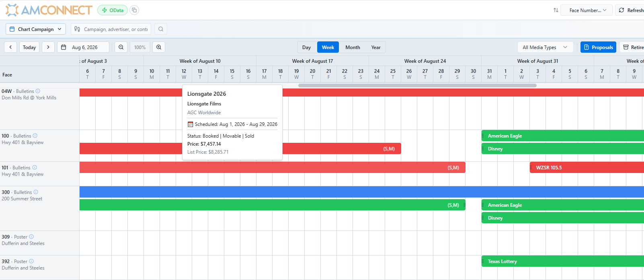
Task: Click the magnifier search button
Action: [x=161, y=29]
